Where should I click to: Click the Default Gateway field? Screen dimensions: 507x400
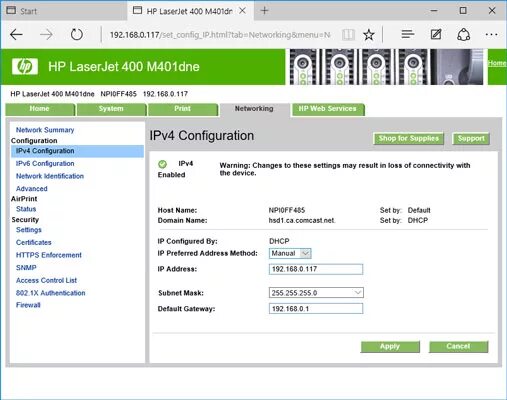[316, 309]
